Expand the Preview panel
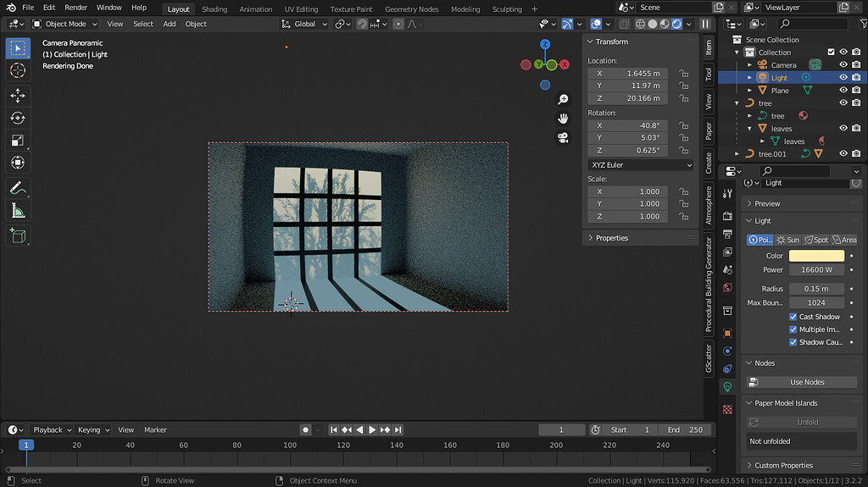Viewport: 868px width, 487px height. [767, 203]
